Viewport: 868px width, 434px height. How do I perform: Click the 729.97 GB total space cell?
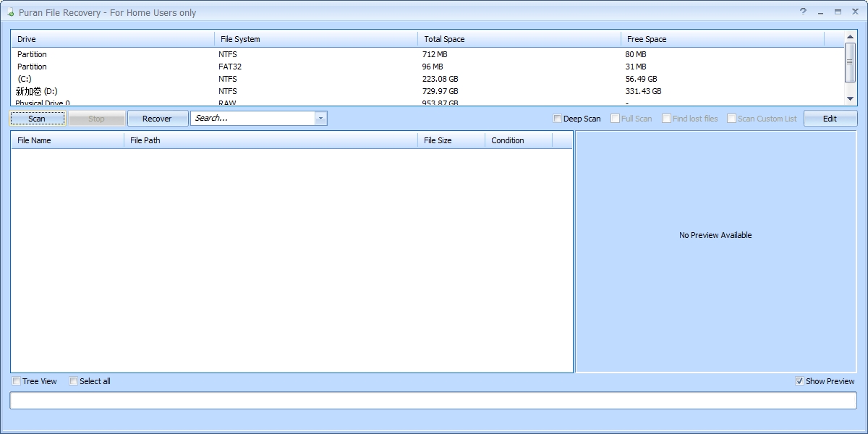pyautogui.click(x=440, y=91)
